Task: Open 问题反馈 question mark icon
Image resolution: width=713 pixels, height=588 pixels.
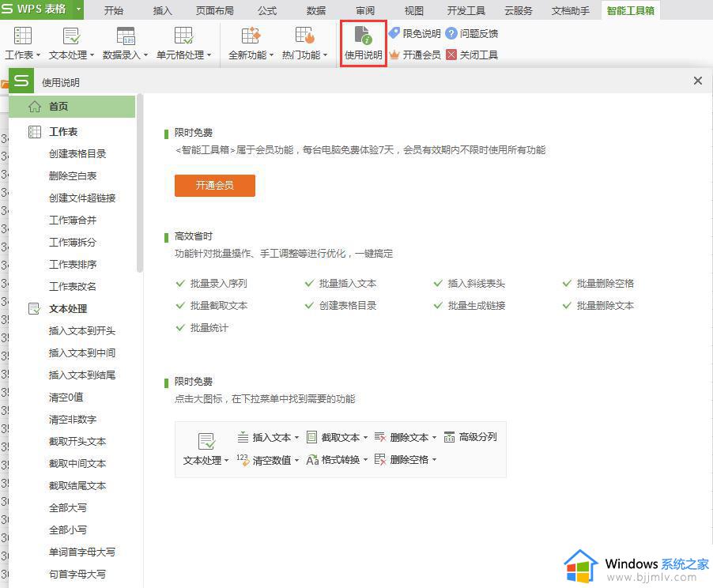Action: click(x=451, y=33)
